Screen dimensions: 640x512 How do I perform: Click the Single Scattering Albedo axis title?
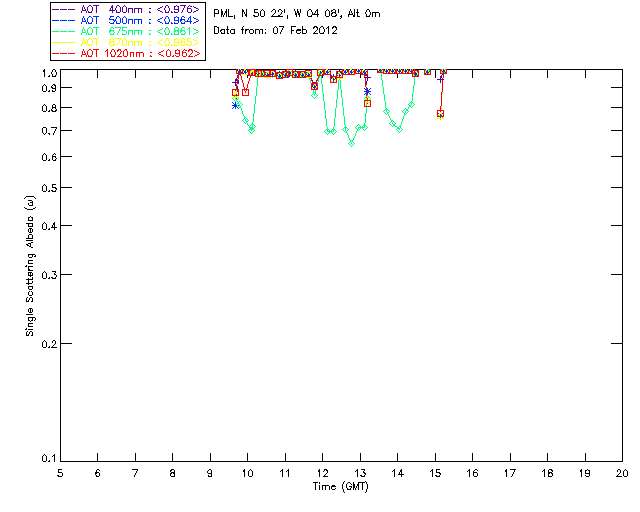point(30,266)
